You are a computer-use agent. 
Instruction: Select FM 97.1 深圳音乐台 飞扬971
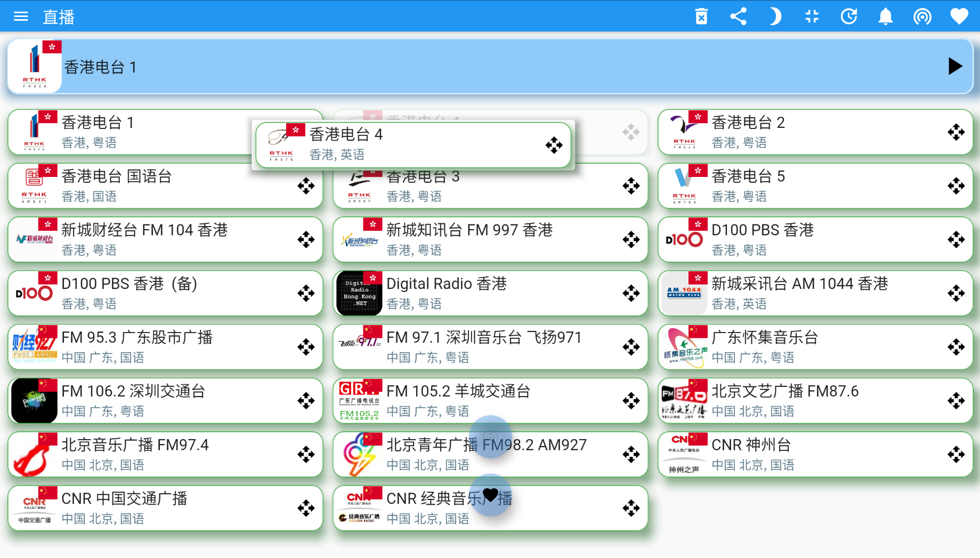(x=490, y=347)
